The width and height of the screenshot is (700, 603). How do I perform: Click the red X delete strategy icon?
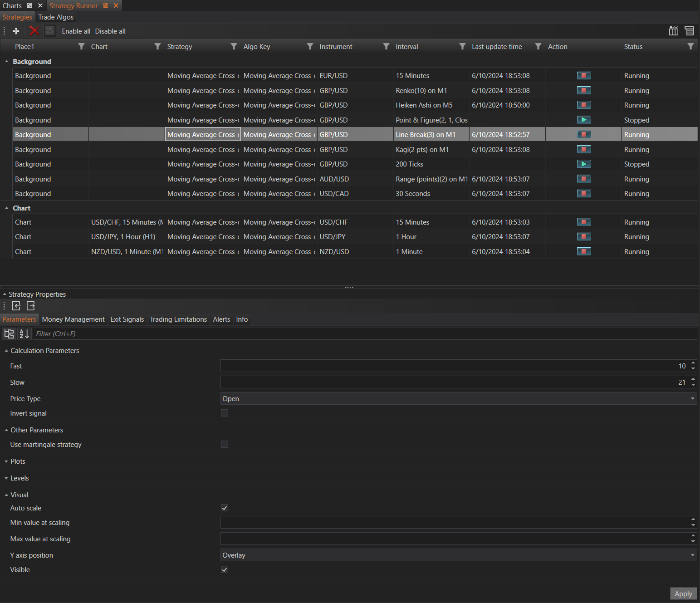coord(34,31)
